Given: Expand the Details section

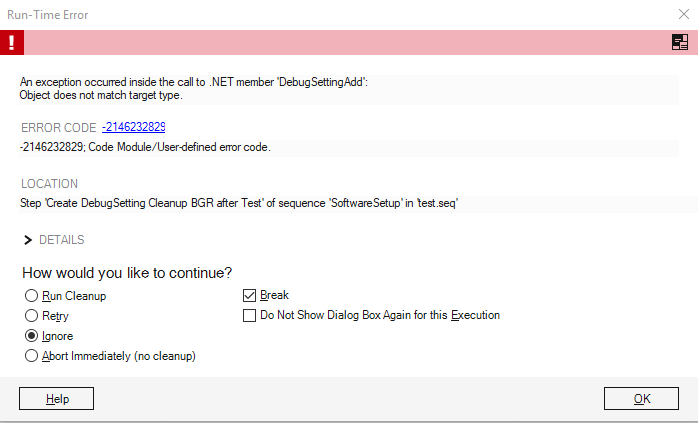Looking at the screenshot, I should tap(29, 240).
